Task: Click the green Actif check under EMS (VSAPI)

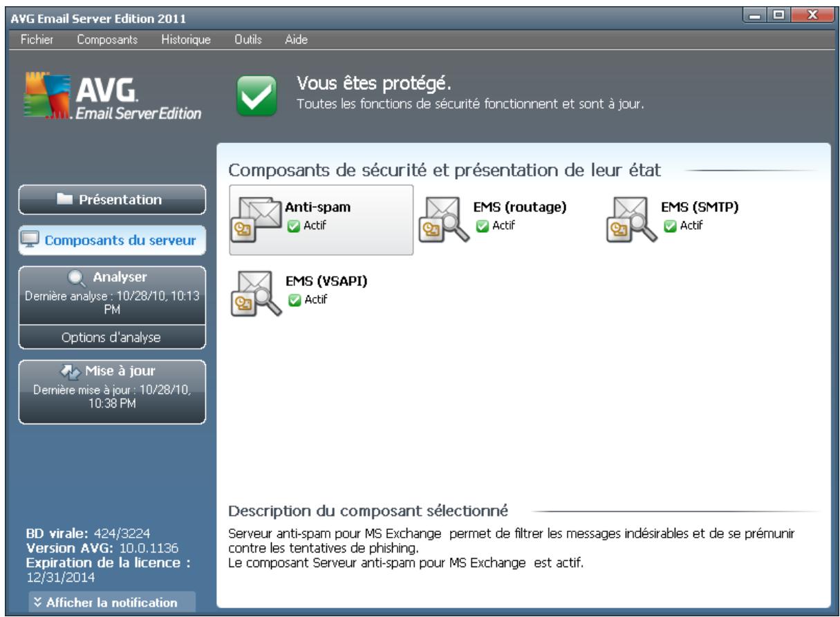Action: pyautogui.click(x=293, y=299)
